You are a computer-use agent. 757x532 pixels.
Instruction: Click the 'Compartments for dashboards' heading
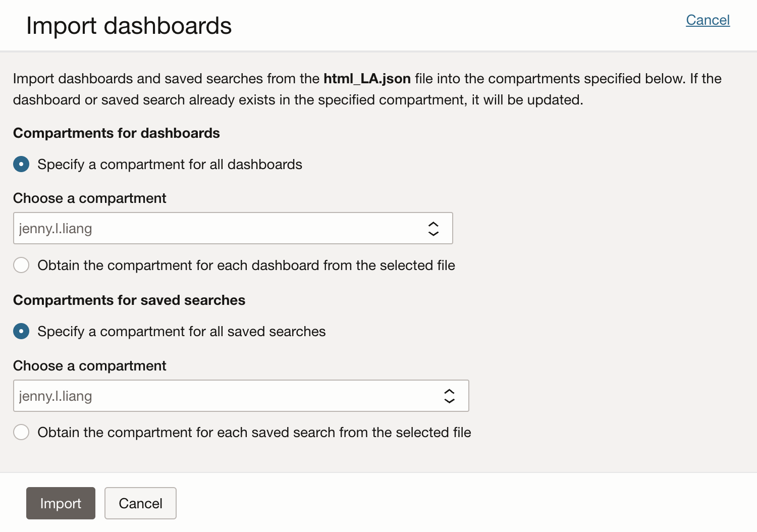(117, 133)
